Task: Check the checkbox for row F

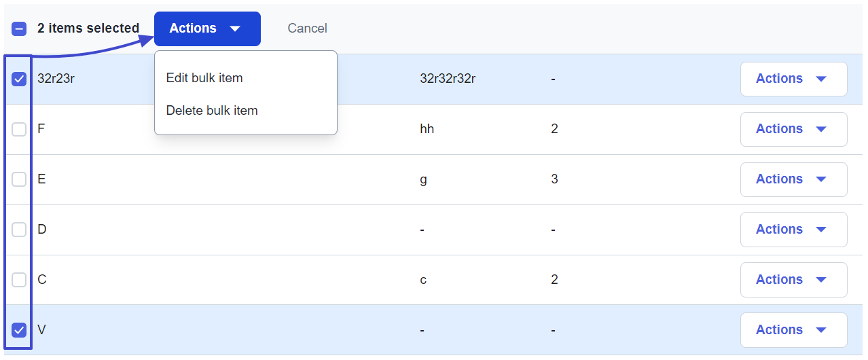Action: point(19,129)
